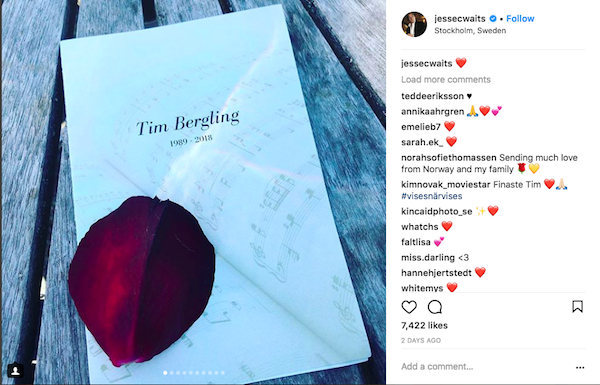Jump to the last carousel dot
This screenshot has height=385, width=600.
(223, 373)
